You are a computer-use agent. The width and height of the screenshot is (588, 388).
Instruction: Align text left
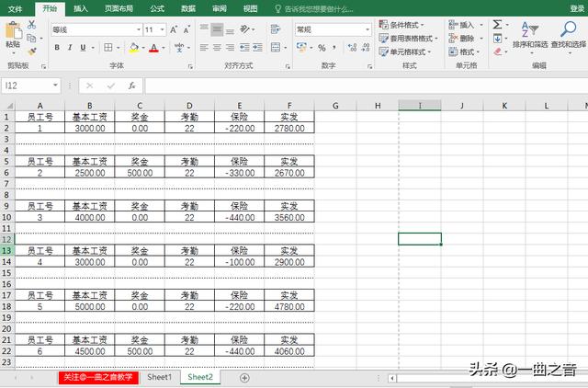point(204,48)
